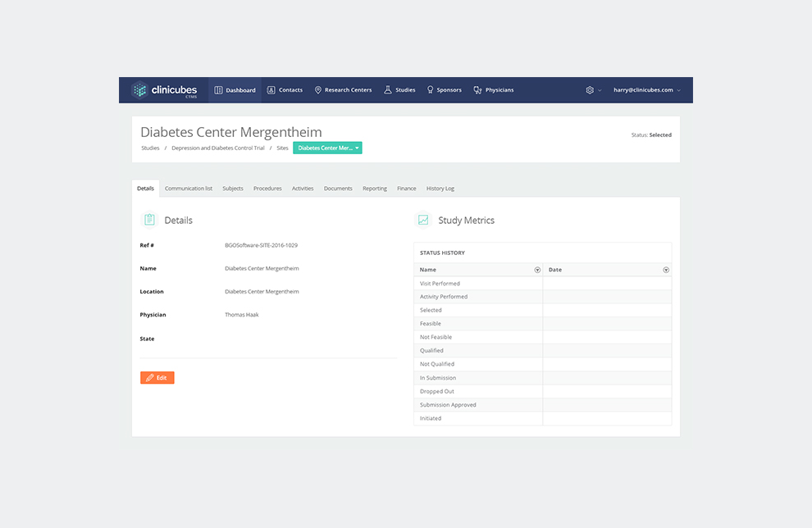Open Contacts in the top navigation
This screenshot has width=812, height=528.
285,90
